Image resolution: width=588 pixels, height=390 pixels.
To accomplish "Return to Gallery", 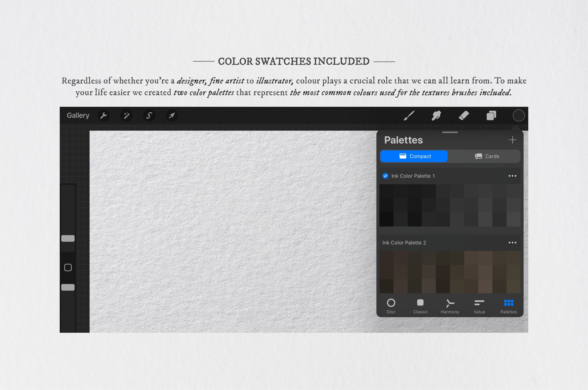I will click(78, 115).
